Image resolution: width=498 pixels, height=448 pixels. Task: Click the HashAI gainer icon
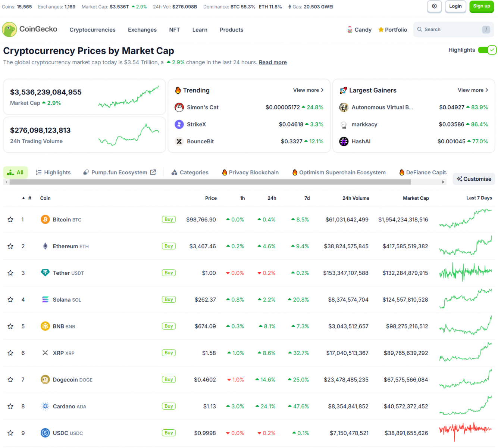click(x=344, y=141)
